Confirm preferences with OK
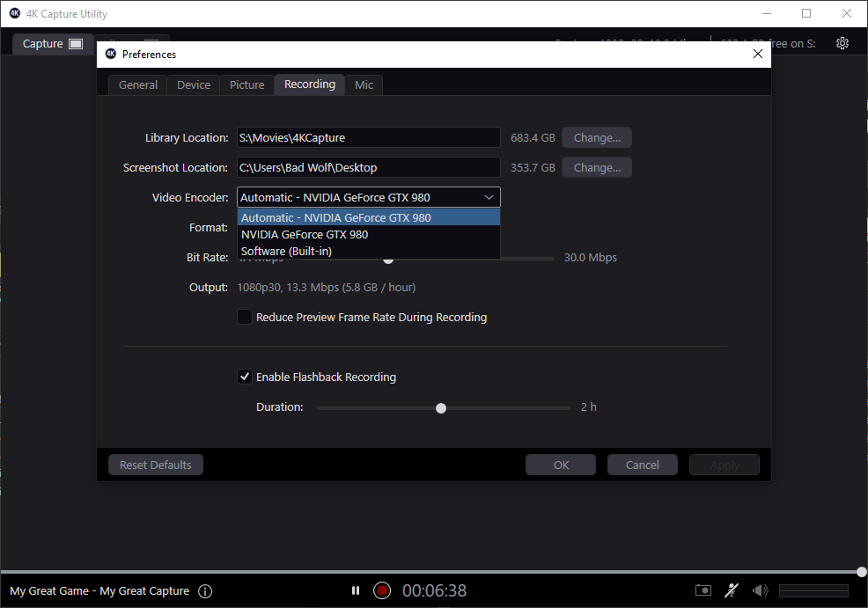Screen dimensions: 868x608 [561, 465]
